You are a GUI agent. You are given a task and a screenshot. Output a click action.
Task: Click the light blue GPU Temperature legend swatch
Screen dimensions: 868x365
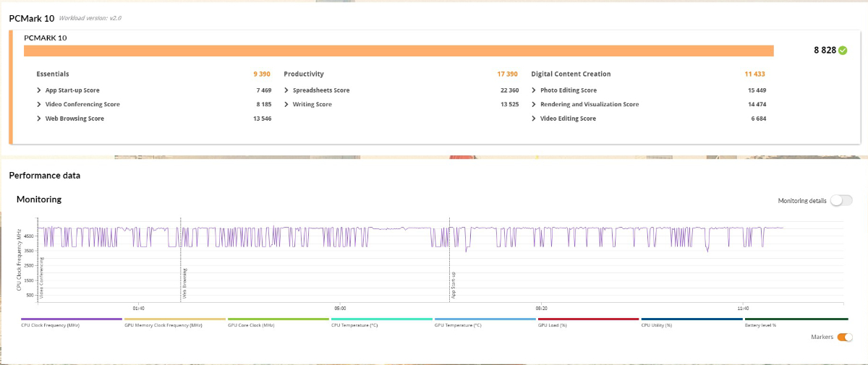coord(485,319)
